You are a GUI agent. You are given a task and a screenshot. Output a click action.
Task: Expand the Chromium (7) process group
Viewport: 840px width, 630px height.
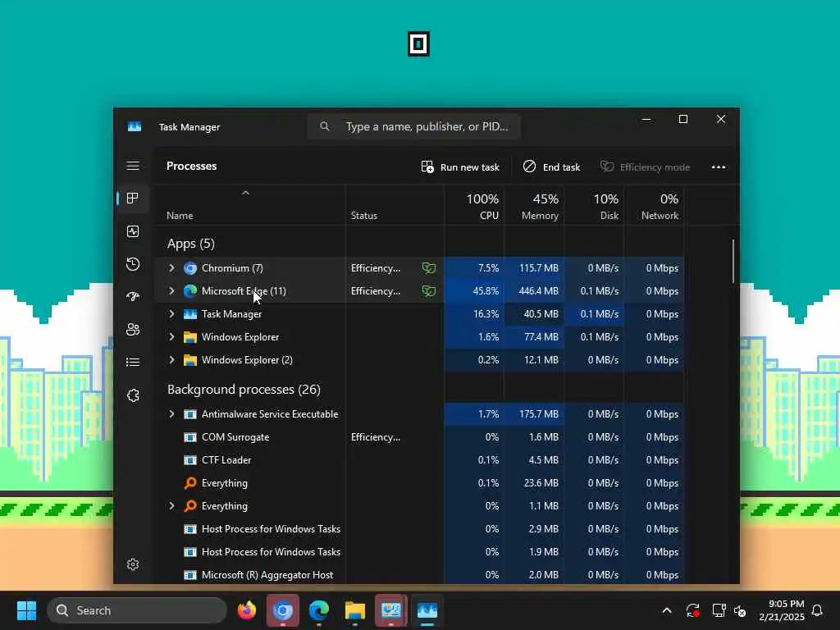tap(171, 268)
